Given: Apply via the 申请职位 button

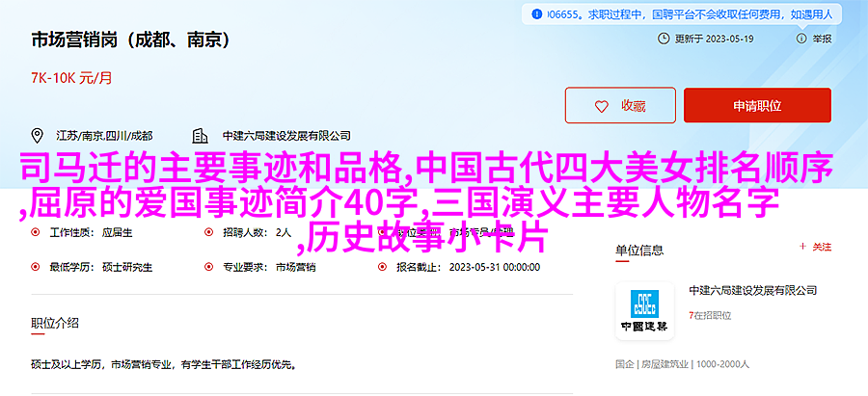Looking at the screenshot, I should point(757,105).
